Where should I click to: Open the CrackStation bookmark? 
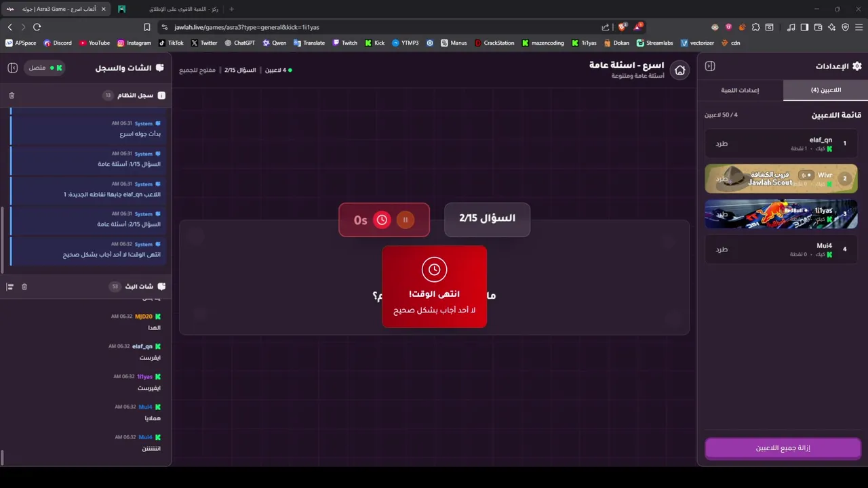494,43
